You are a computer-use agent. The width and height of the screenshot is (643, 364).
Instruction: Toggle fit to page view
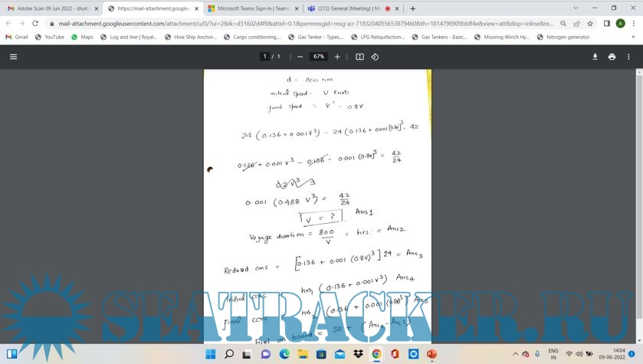pyautogui.click(x=359, y=57)
